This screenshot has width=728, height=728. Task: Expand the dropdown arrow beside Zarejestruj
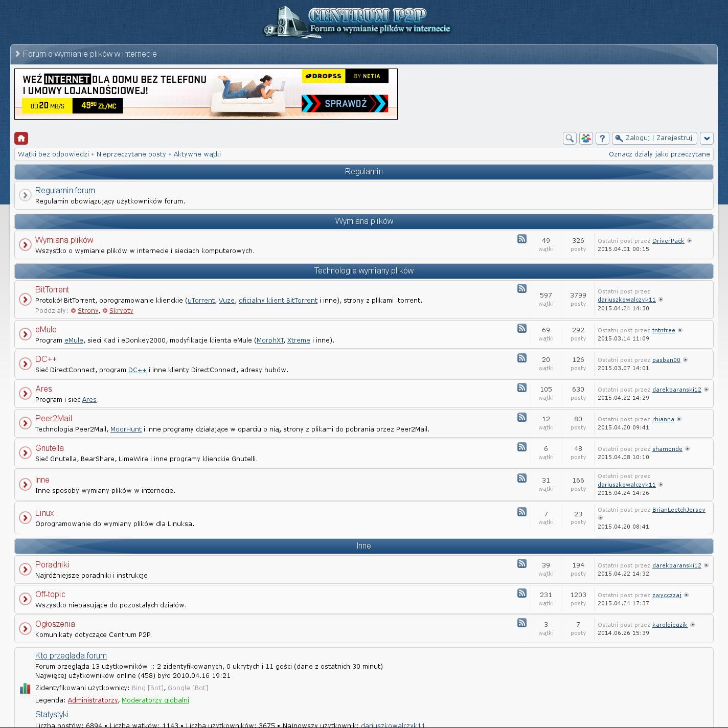[706, 138]
